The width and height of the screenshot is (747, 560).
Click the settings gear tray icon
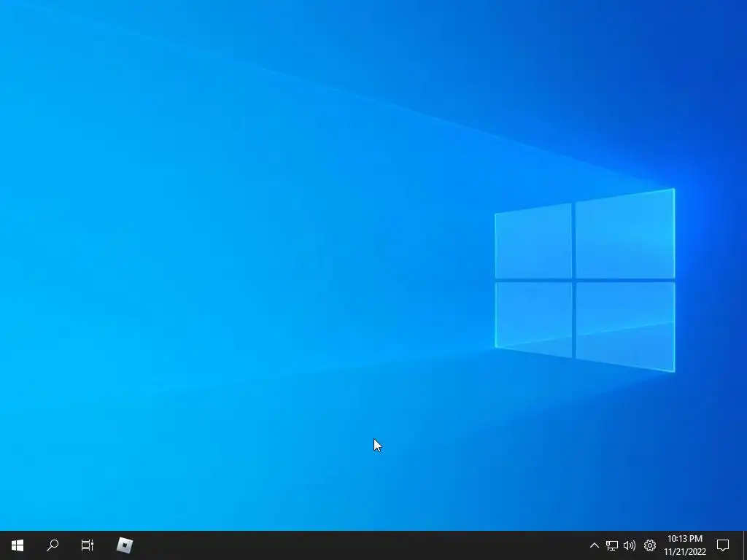point(650,545)
